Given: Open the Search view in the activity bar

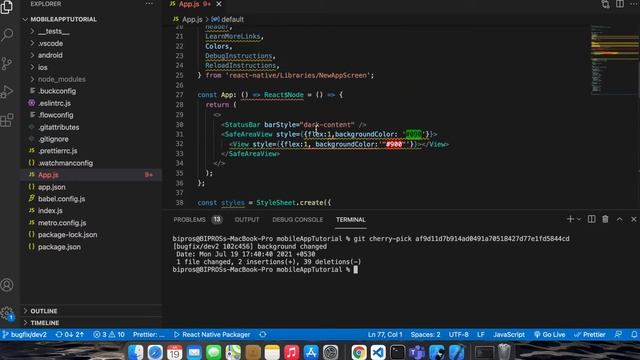Looking at the screenshot, I should (x=7, y=35).
